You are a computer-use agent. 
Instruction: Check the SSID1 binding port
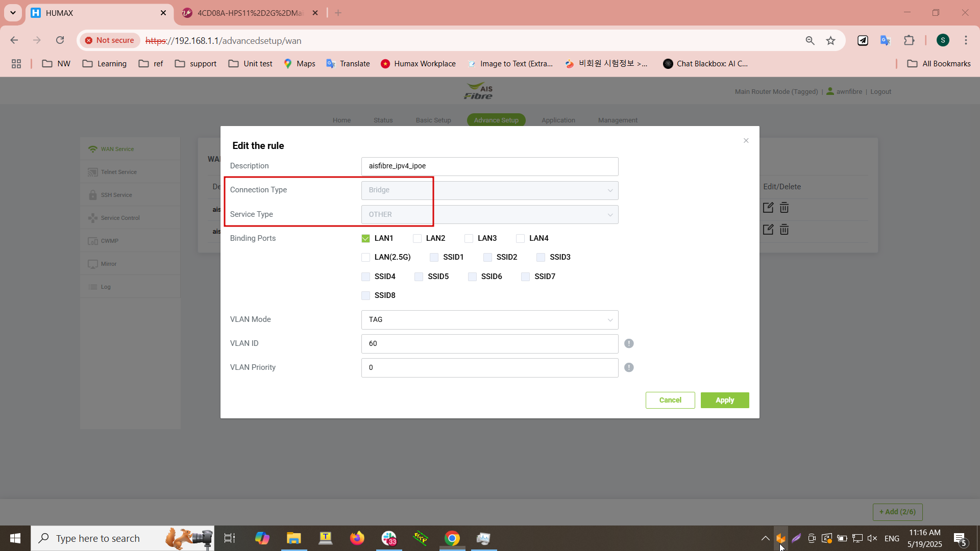(x=434, y=257)
